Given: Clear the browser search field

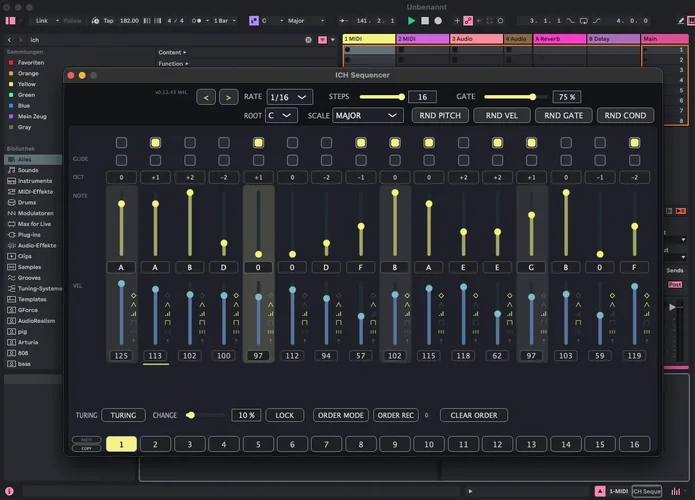Looking at the screenshot, I should click(308, 40).
